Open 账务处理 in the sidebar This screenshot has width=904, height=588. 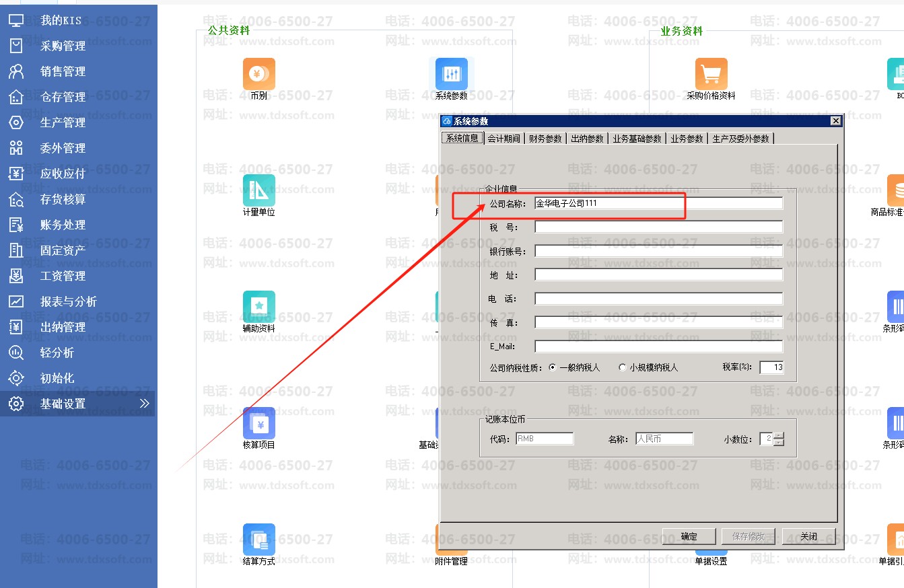63,225
